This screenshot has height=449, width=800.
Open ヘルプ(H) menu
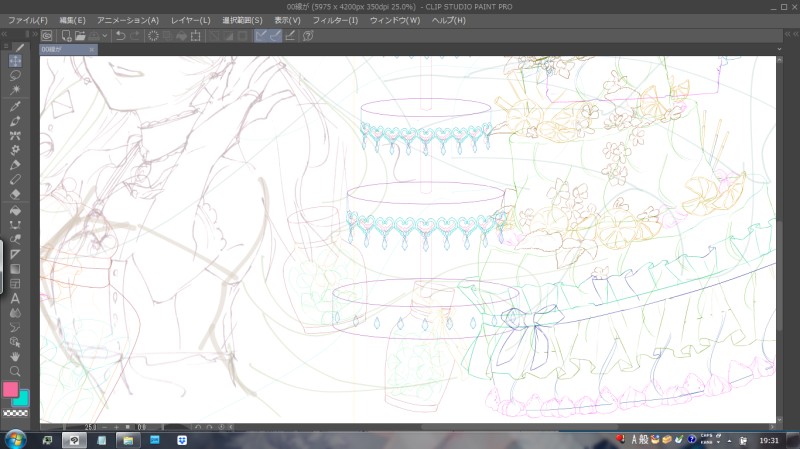click(x=448, y=20)
